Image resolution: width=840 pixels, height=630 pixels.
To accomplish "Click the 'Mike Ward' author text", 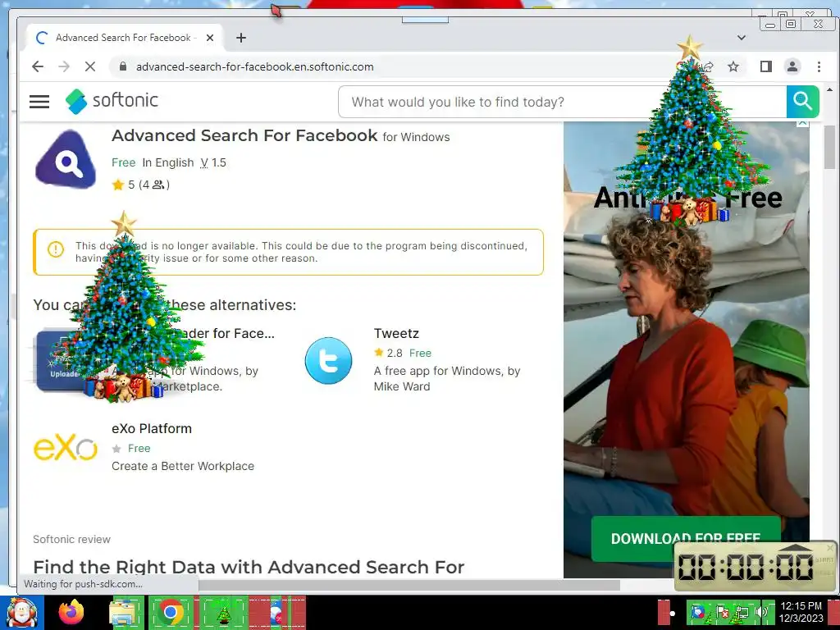I will click(x=402, y=386).
